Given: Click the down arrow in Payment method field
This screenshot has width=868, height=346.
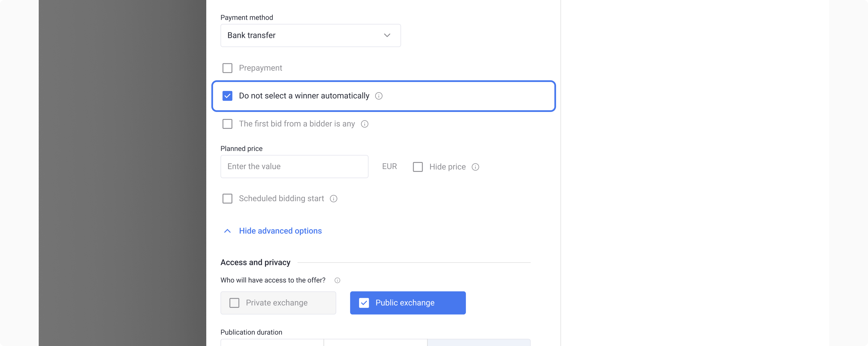Looking at the screenshot, I should point(387,35).
